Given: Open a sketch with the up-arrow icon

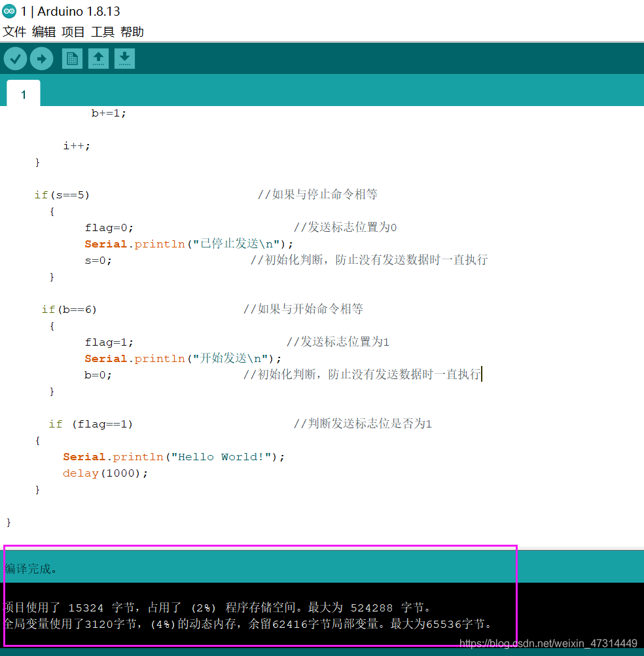Looking at the screenshot, I should (x=98, y=58).
